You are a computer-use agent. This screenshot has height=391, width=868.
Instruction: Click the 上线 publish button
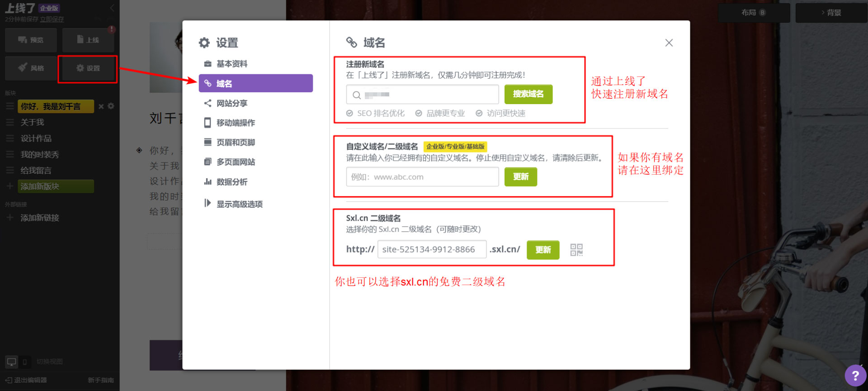88,40
